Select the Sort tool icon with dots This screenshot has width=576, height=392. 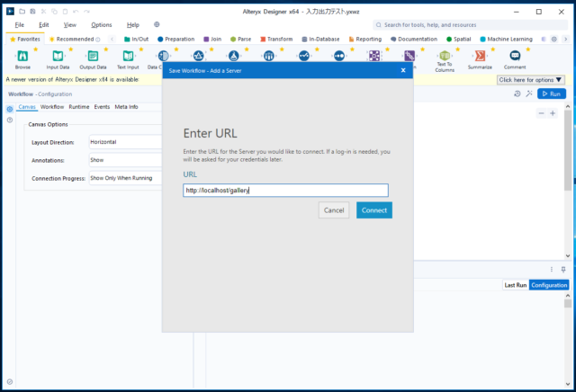coord(339,56)
